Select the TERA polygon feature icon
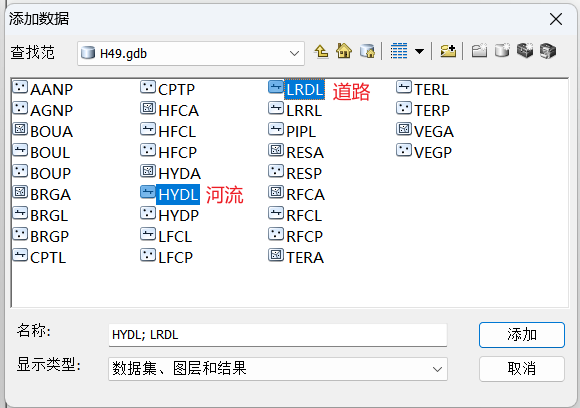The width and height of the screenshot is (580, 408). pos(276,255)
